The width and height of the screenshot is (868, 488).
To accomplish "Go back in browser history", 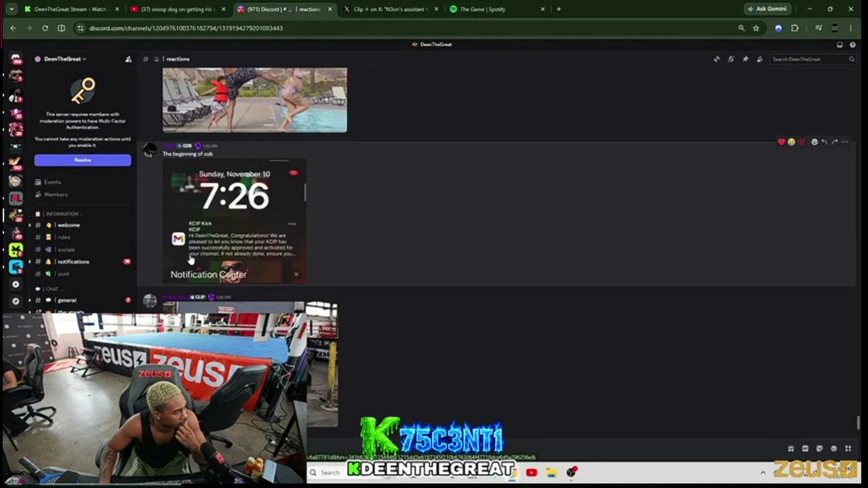I will coord(13,28).
